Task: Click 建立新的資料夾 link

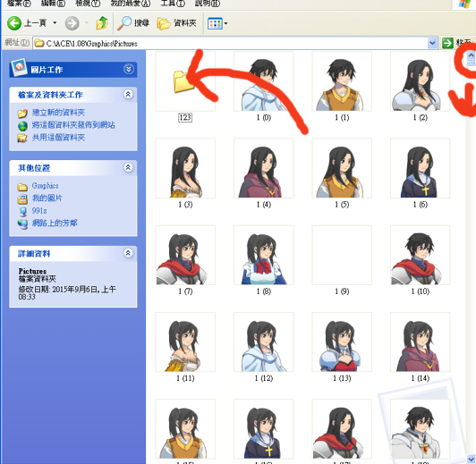Action: 58,113
